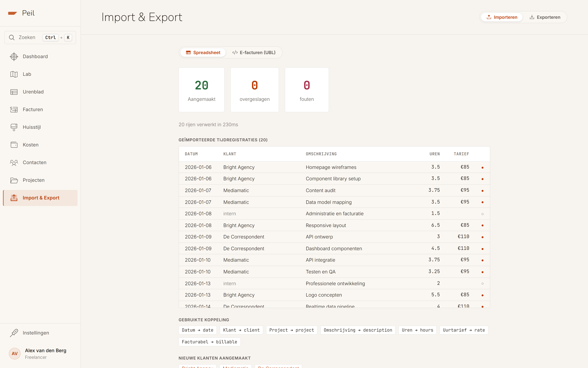Open the Alex van den Berg profile
This screenshot has height=368, width=588.
tap(40, 354)
